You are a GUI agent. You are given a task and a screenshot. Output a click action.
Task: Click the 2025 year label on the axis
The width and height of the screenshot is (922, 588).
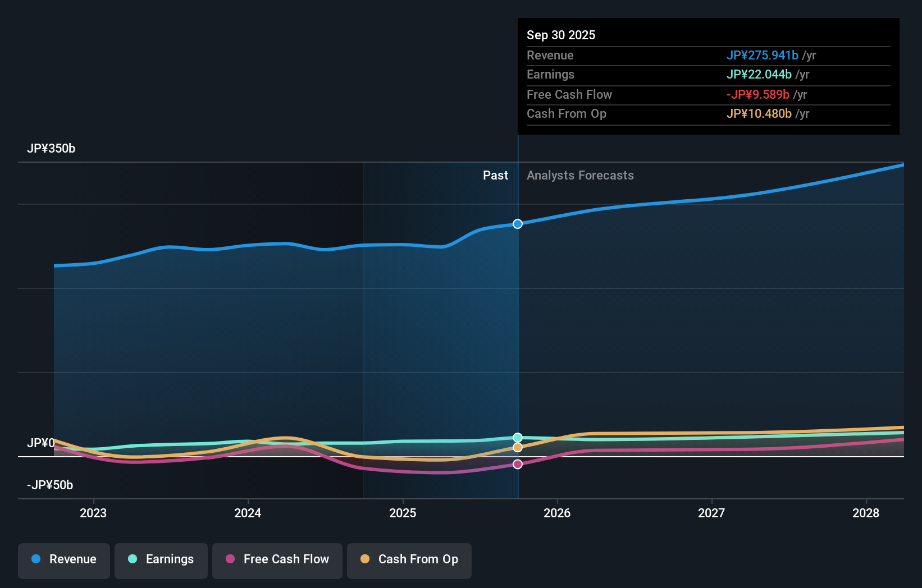click(x=403, y=513)
